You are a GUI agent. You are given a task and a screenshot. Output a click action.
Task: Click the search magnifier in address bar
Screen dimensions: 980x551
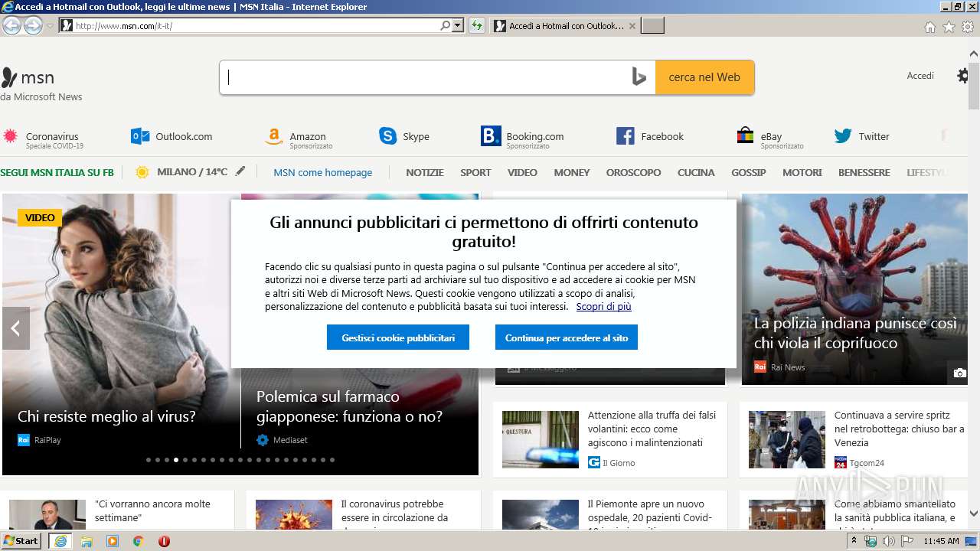click(446, 25)
